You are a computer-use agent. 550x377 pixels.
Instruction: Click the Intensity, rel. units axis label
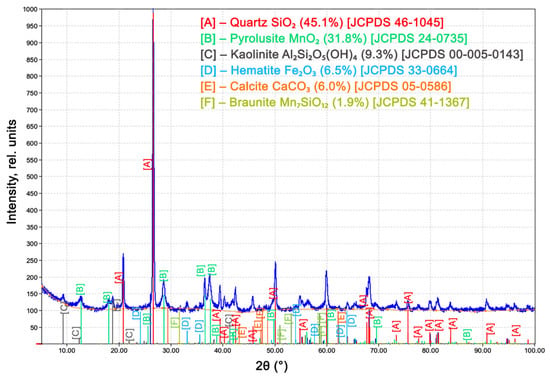[x=12, y=172]
